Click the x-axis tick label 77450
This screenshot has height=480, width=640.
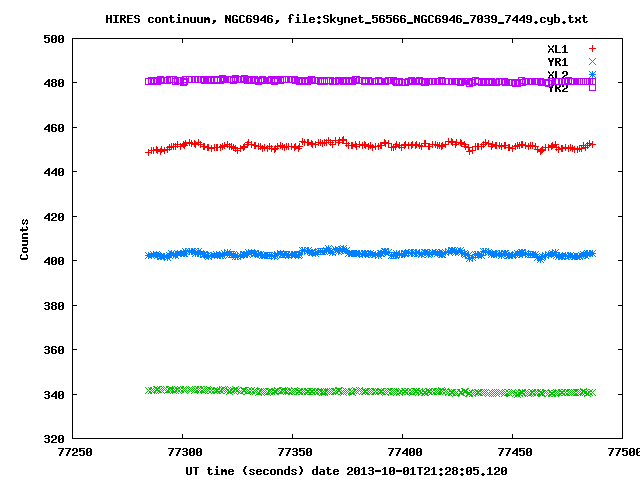515,452
